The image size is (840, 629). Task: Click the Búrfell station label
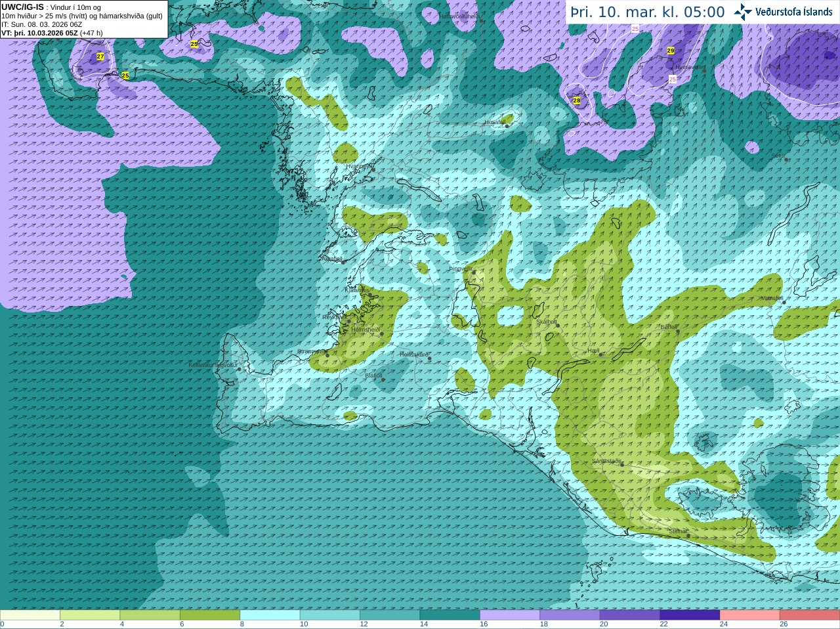669,326
